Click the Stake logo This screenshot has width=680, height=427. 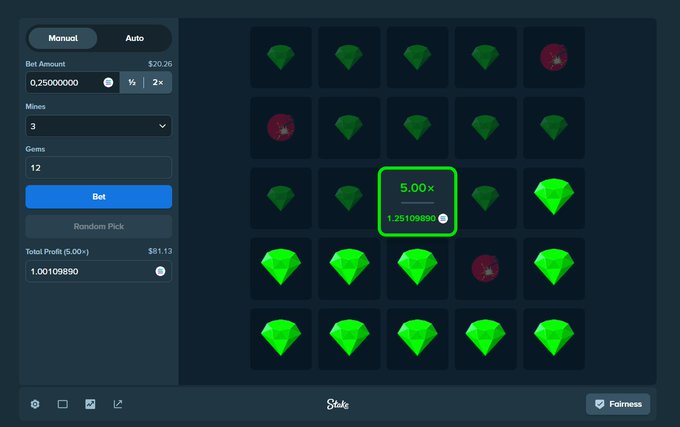click(337, 404)
